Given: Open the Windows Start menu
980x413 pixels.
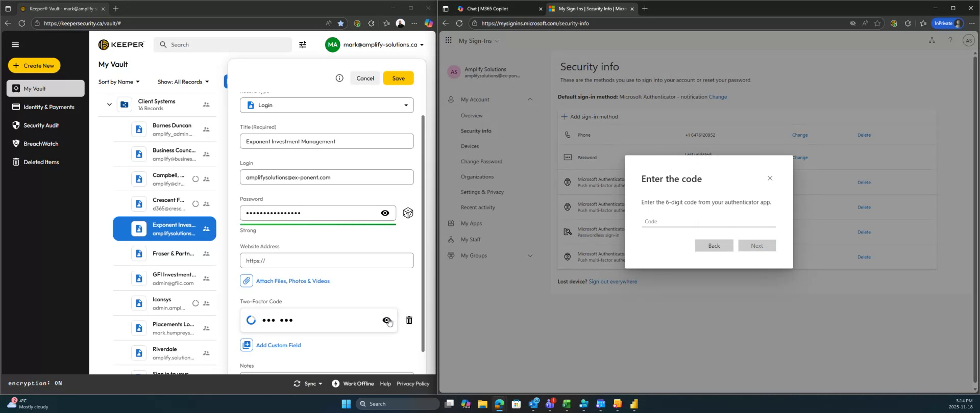Looking at the screenshot, I should click(346, 404).
